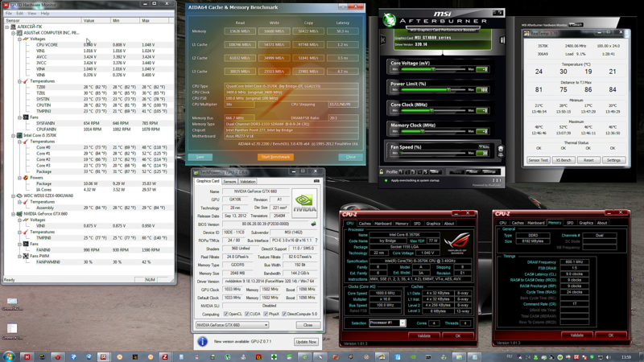Image resolution: width=644 pixels, height=362 pixels.
Task: Click the Core Voltage slider handle
Action: 433,69
